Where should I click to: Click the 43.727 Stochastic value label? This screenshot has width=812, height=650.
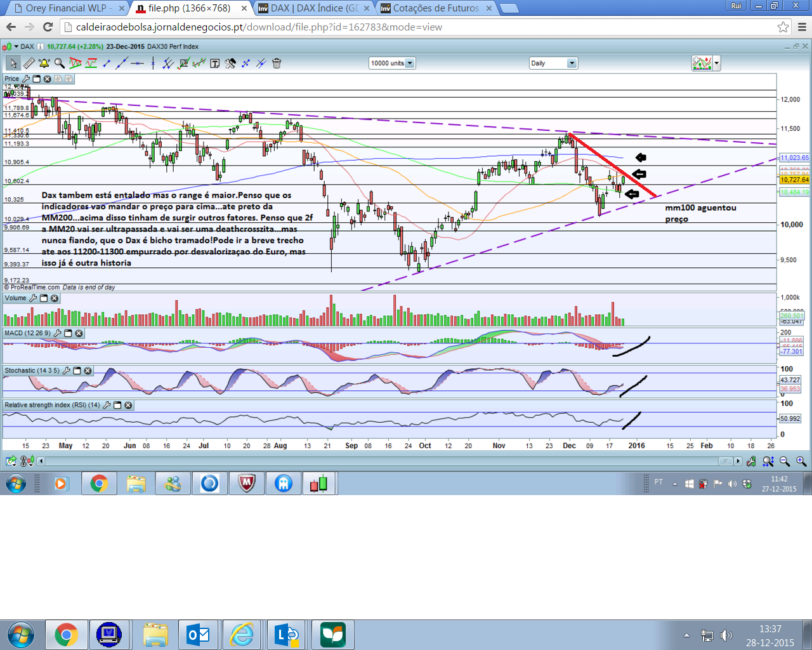click(790, 380)
